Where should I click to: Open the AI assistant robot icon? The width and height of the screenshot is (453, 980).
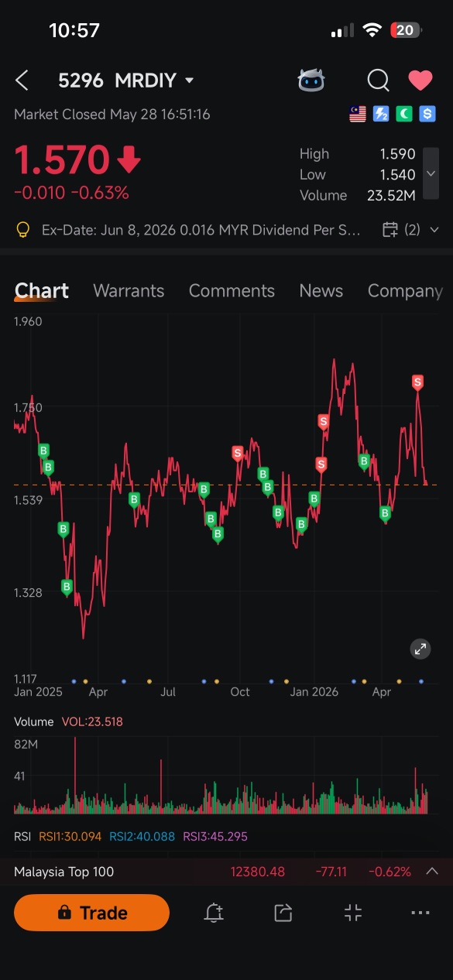click(x=311, y=80)
